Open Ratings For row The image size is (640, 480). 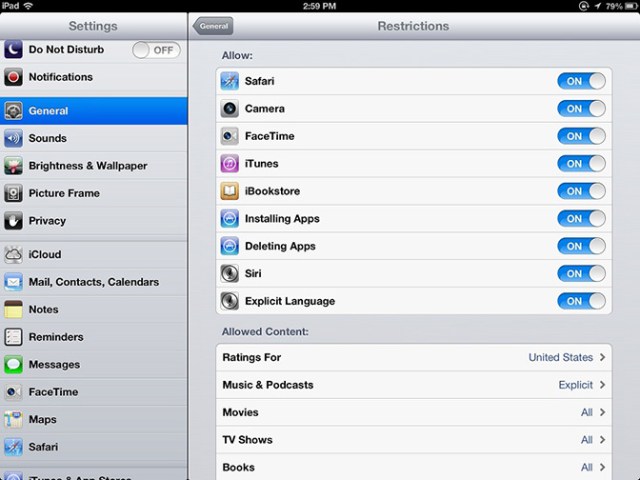(414, 358)
